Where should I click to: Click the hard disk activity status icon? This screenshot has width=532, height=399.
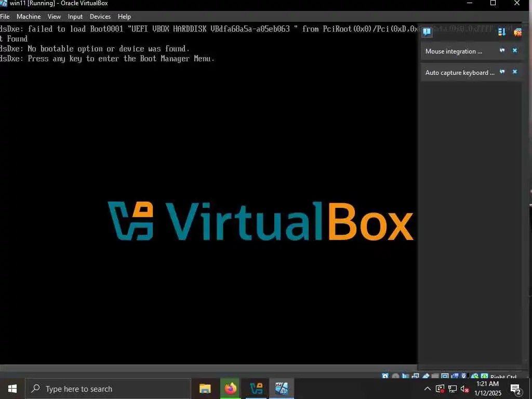(385, 376)
